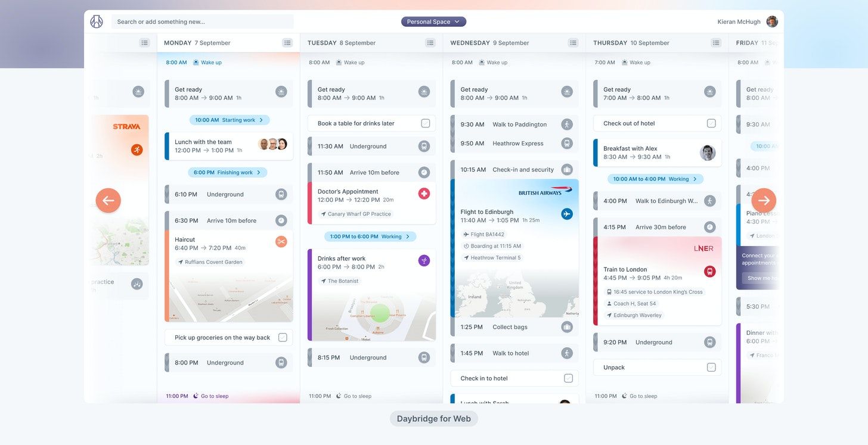Viewport: 868px width, 445px height.
Task: Click the blue airplane flight icon
Action: point(567,214)
